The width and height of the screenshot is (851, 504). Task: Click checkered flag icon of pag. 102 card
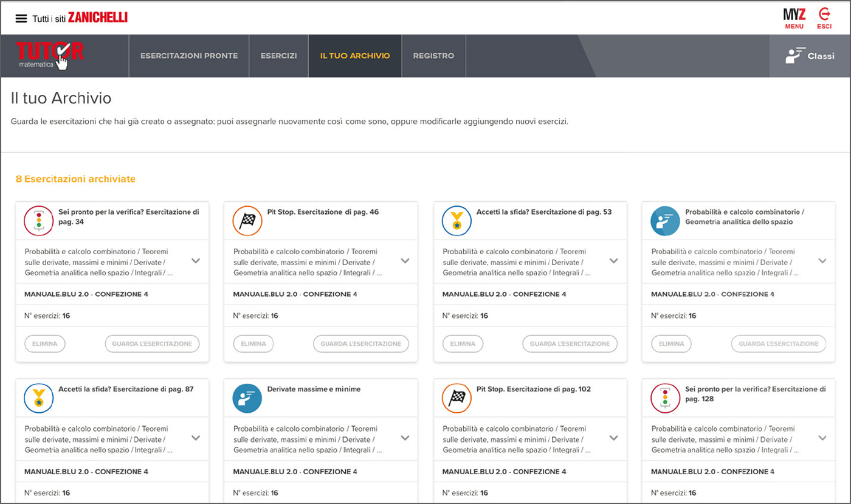pos(457,398)
